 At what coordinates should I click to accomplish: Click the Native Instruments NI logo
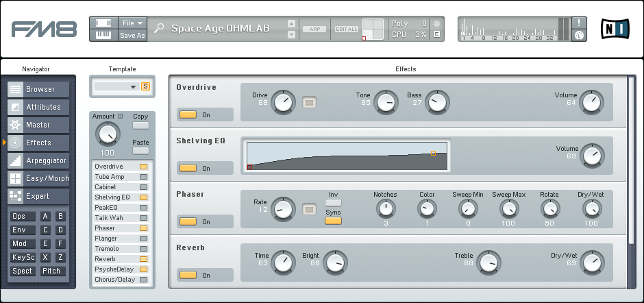coord(615,29)
